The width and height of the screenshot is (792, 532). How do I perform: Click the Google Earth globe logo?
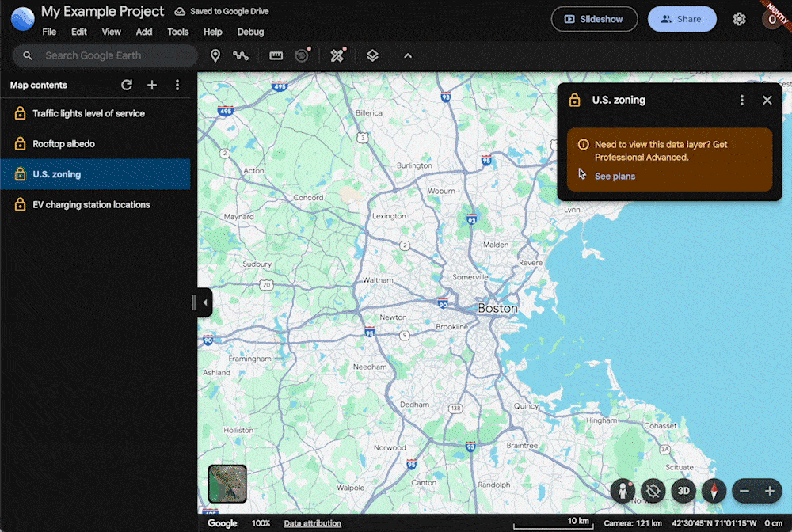[x=23, y=19]
